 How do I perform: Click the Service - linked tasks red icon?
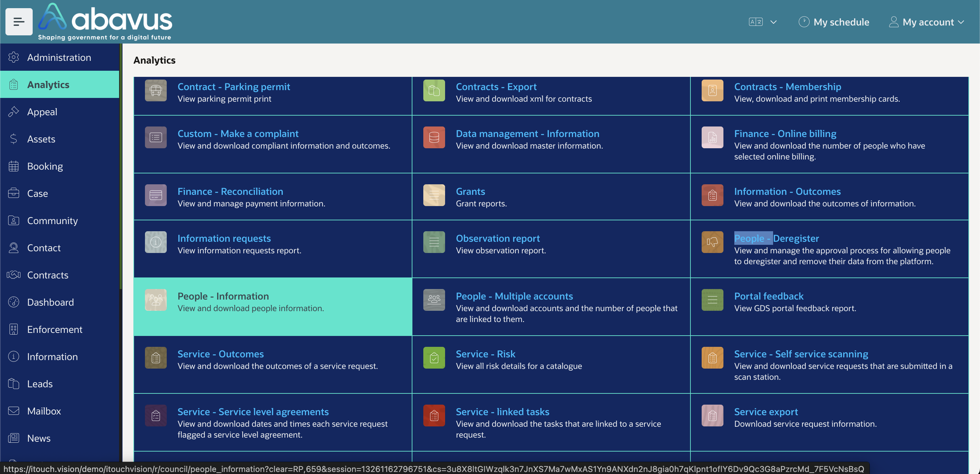pos(434,416)
